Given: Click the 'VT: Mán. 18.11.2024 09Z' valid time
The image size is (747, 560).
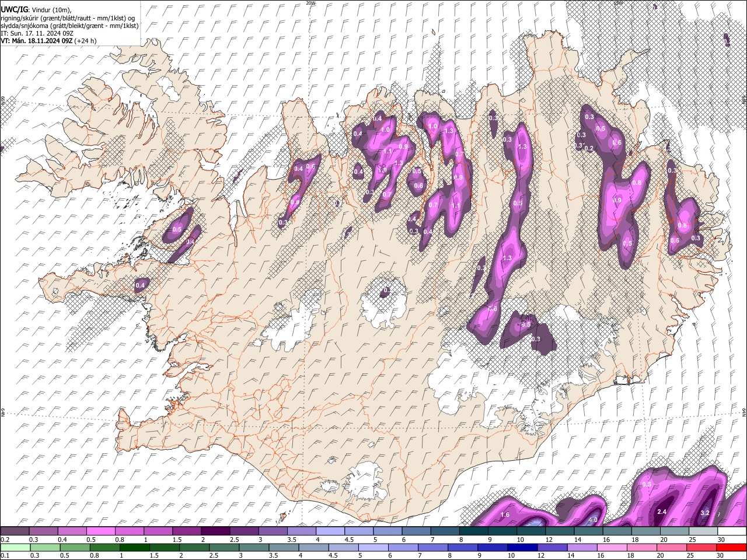Looking at the screenshot, I should (x=36, y=41).
